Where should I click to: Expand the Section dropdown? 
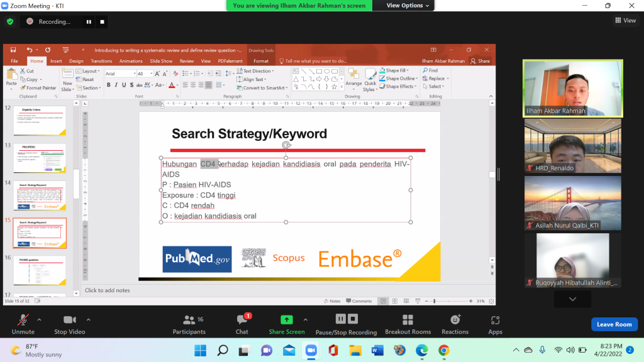pyautogui.click(x=88, y=88)
